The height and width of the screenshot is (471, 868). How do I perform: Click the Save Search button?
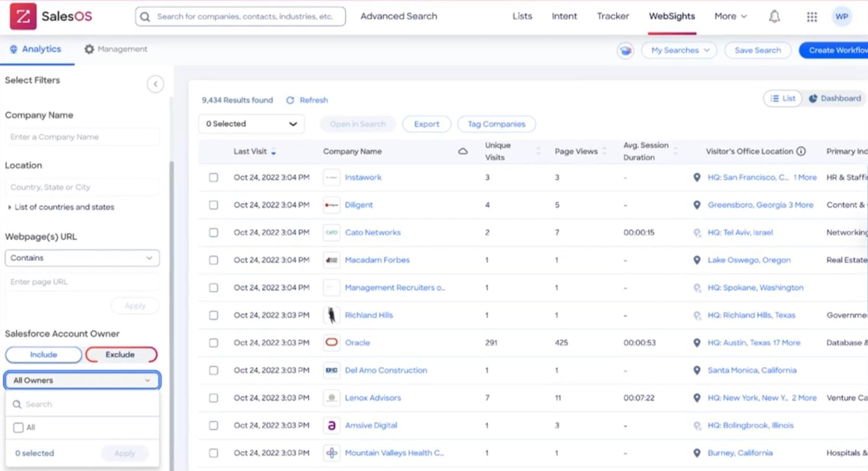[758, 50]
